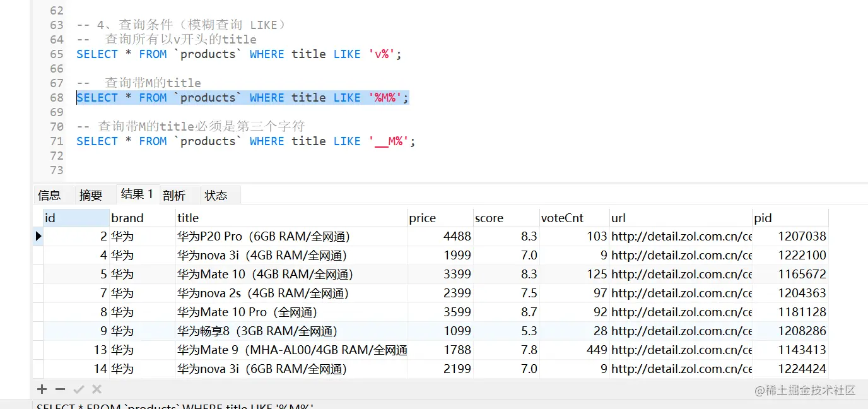The width and height of the screenshot is (868, 409).
Task: Click the price cell 1999
Action: (440, 256)
